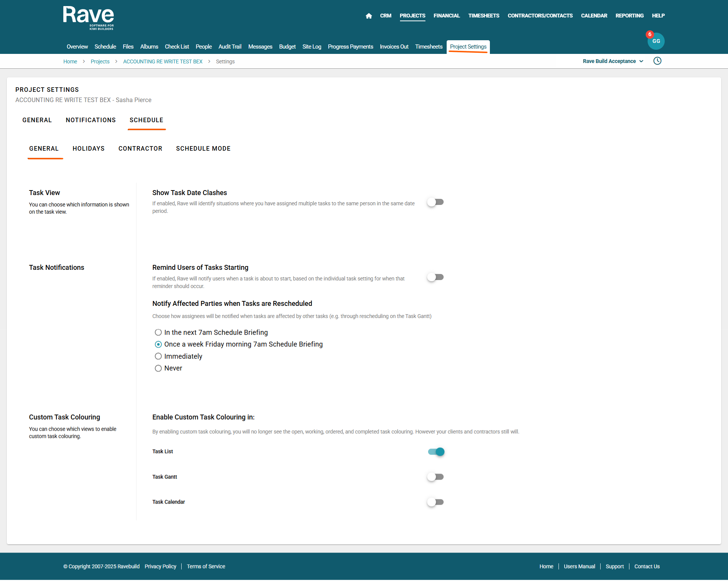Click the home icon in top navigation
Image resolution: width=728 pixels, height=581 pixels.
pyautogui.click(x=369, y=16)
